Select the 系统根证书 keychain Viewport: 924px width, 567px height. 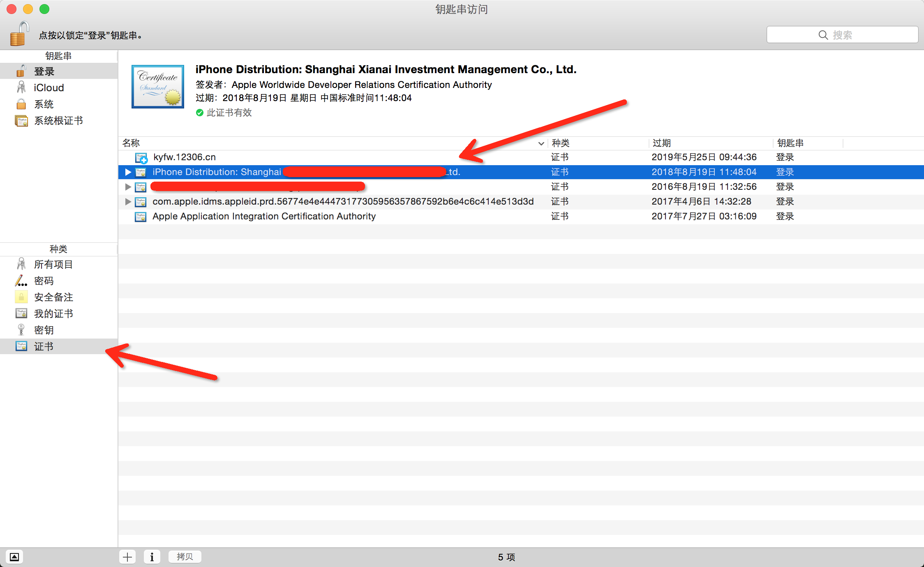pyautogui.click(x=59, y=120)
